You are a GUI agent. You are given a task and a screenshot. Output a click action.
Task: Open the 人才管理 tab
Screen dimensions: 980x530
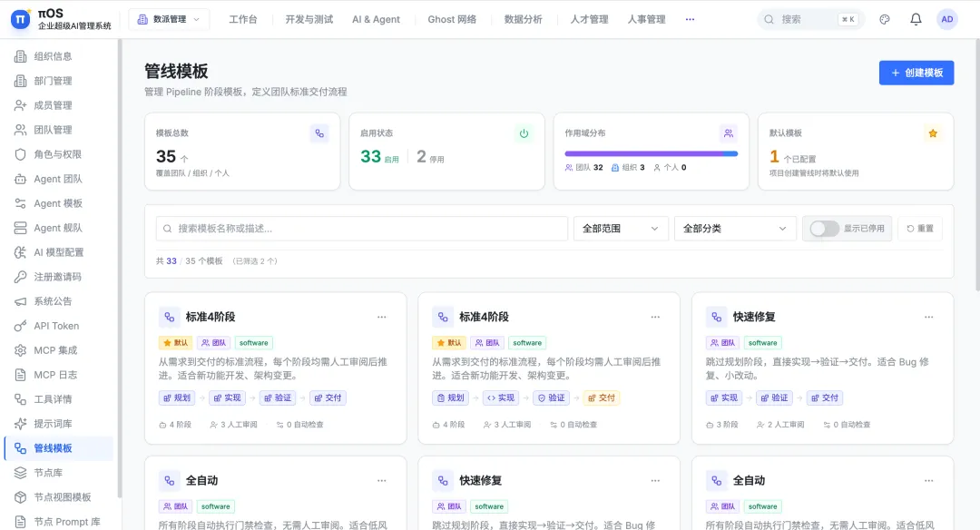click(x=589, y=19)
